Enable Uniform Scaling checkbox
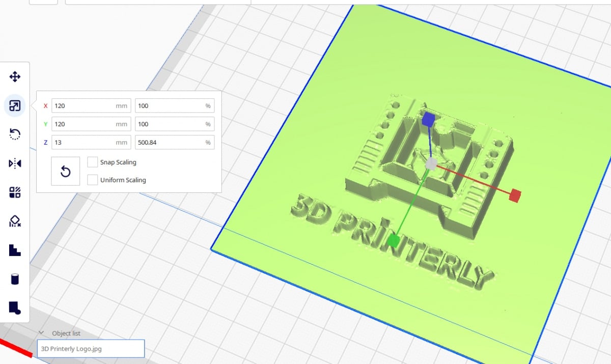611x364 pixels. (x=92, y=179)
